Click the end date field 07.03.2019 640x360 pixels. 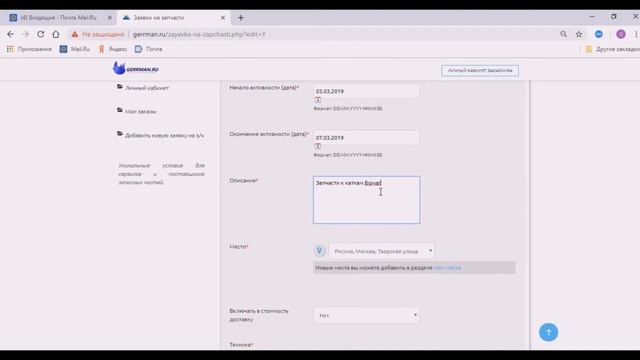pos(366,138)
